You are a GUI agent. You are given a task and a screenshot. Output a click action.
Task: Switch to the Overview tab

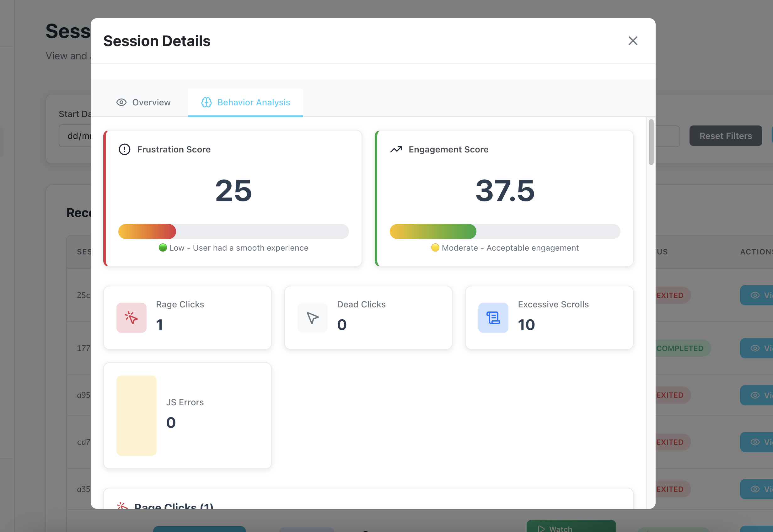(x=143, y=102)
